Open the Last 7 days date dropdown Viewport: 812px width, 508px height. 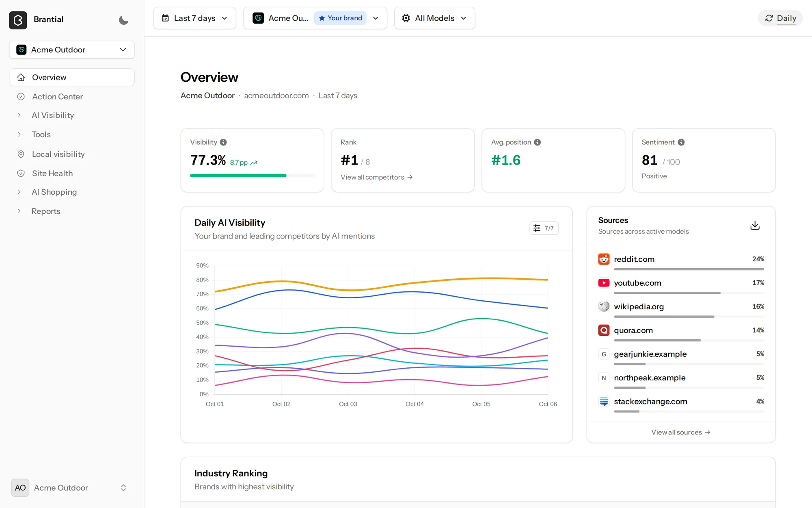coord(194,18)
